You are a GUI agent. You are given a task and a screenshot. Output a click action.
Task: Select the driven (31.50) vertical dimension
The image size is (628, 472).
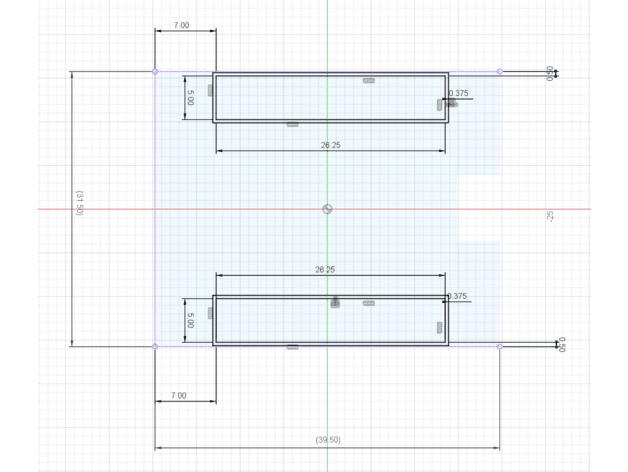tap(79, 203)
